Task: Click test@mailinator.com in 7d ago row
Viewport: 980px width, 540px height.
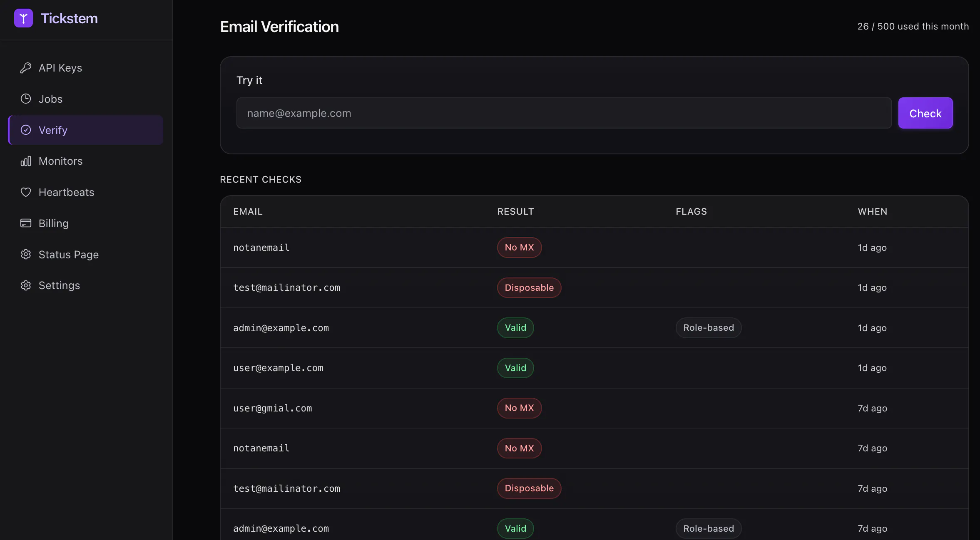Action: [286, 488]
